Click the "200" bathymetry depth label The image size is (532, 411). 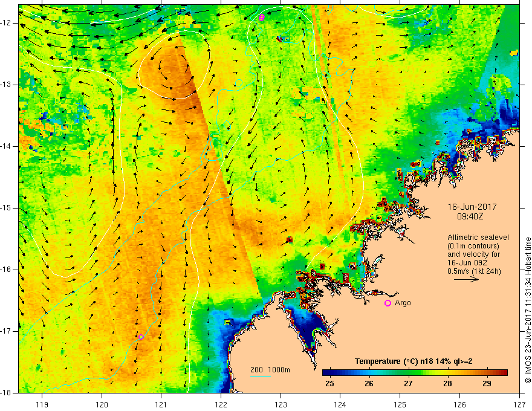click(x=256, y=370)
